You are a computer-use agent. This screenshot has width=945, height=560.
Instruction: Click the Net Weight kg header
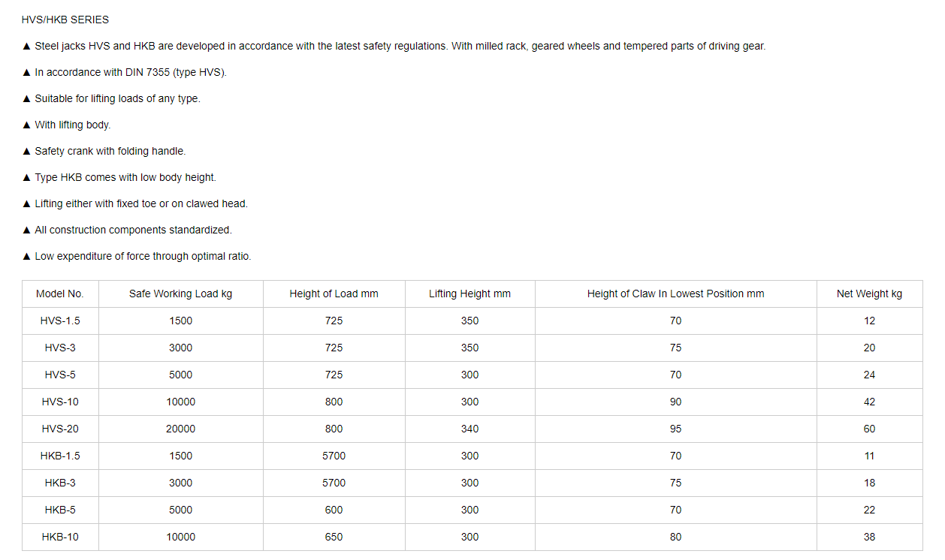(x=869, y=294)
